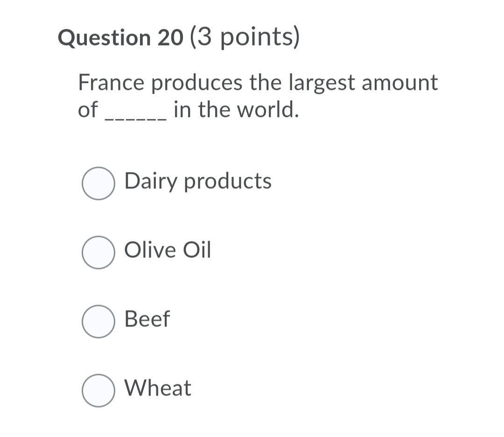Image resolution: width=504 pixels, height=437 pixels.
Task: Click the word 'world.' ending the question
Action: (268, 109)
